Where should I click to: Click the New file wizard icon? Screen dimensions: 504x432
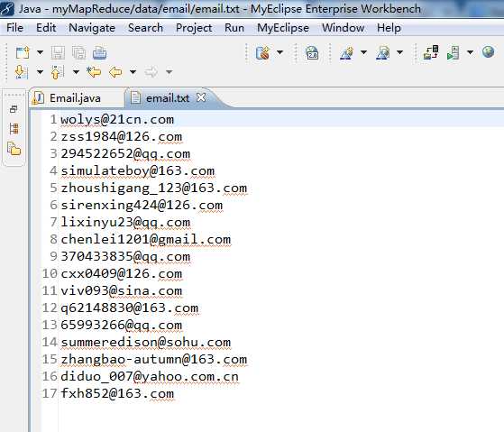23,52
